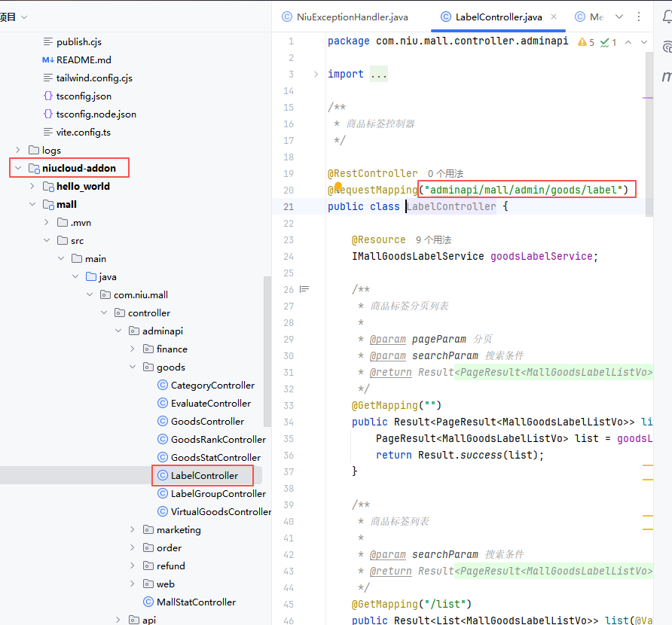The image size is (672, 625).
Task: Click the doc comment render icon at line 26
Action: (304, 289)
